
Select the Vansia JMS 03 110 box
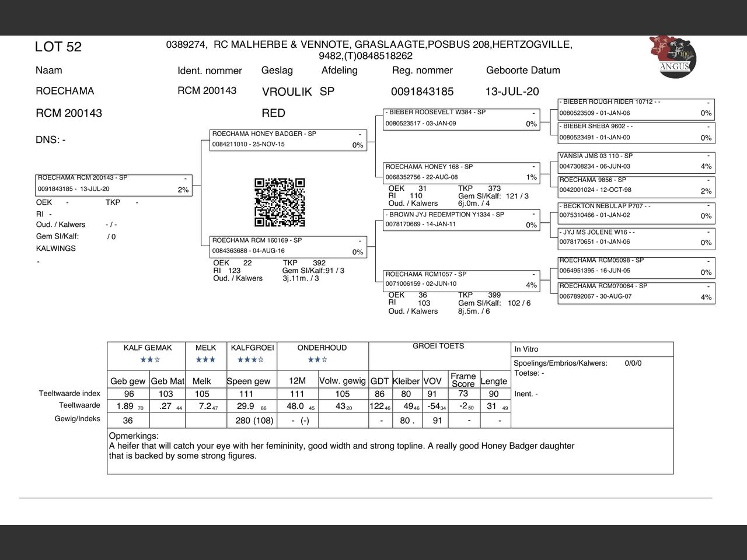pyautogui.click(x=636, y=162)
